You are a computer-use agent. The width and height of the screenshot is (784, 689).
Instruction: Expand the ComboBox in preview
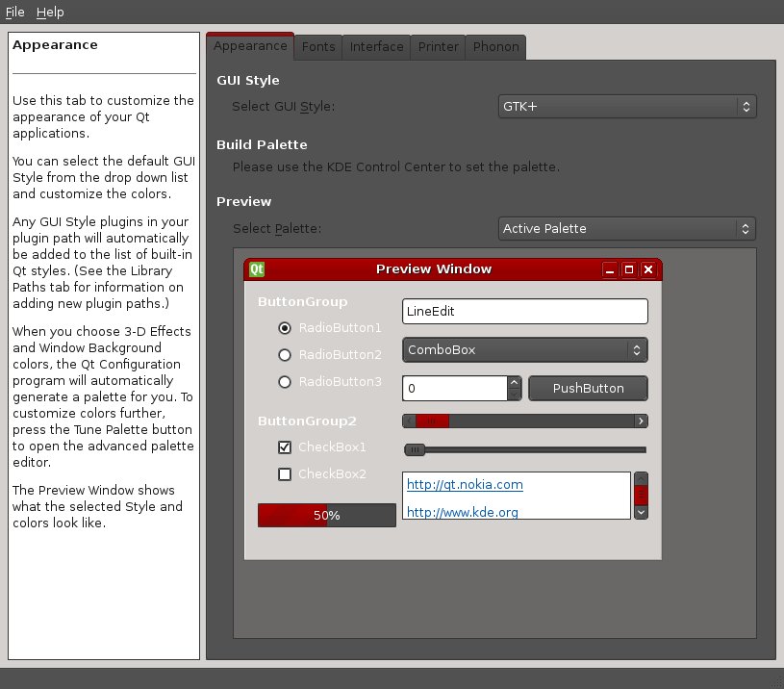(x=524, y=350)
